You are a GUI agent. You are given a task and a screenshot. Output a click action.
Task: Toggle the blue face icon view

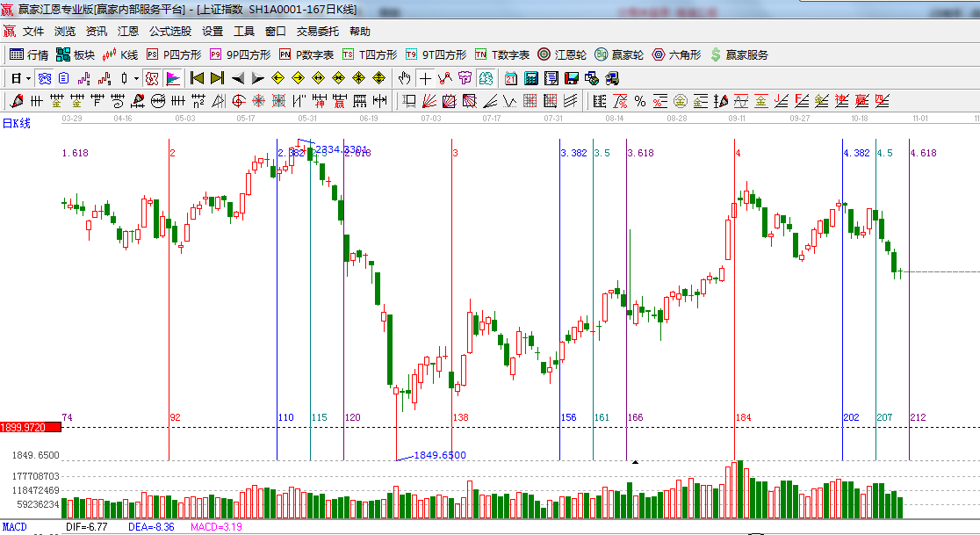44,78
